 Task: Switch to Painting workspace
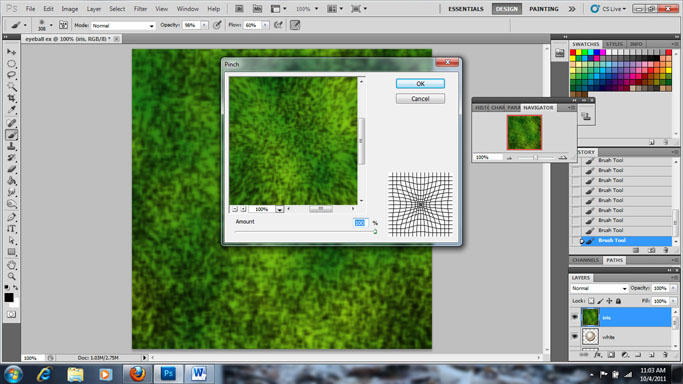tap(544, 9)
